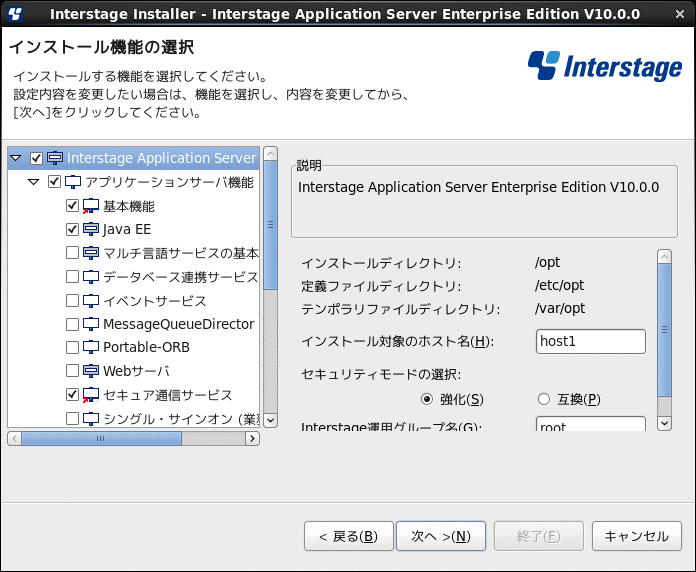Click the tree scrollbar down arrow
696x572 pixels.
point(270,420)
